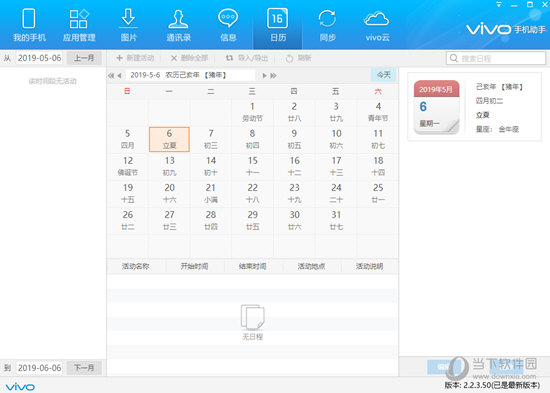The image size is (550, 393).
Task: Select May 15 in calendar
Action: [253, 166]
